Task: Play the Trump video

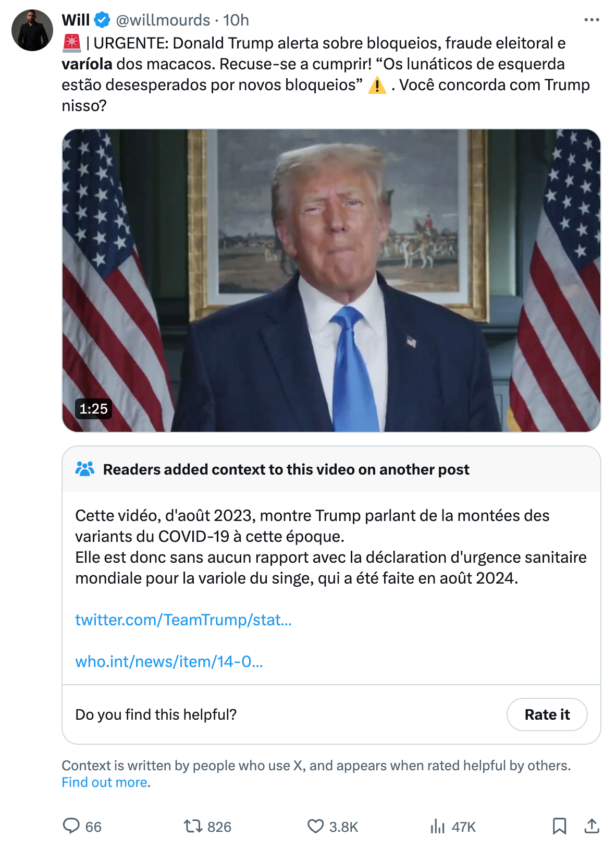Action: [x=331, y=281]
